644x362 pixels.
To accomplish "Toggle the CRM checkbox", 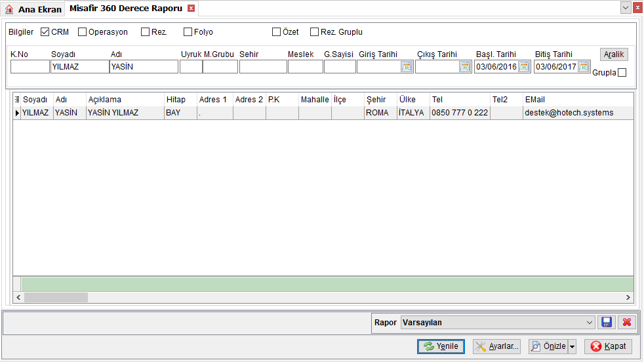I will tap(45, 31).
